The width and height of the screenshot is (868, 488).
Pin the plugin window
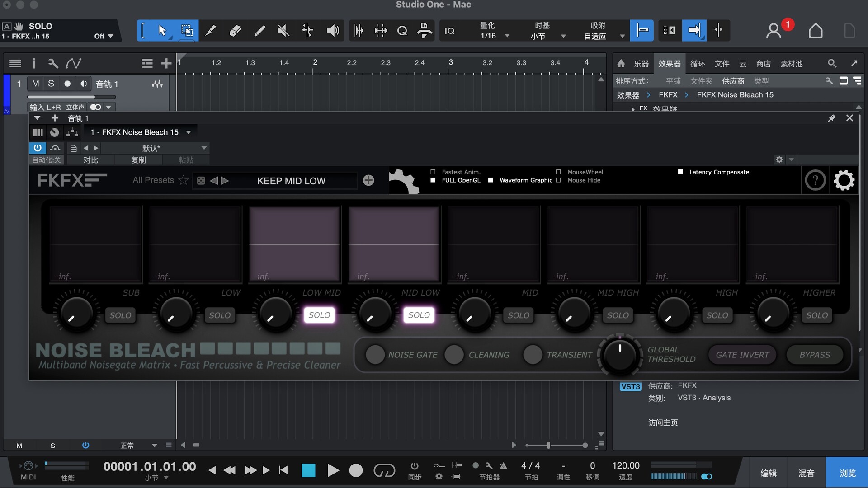(x=831, y=118)
